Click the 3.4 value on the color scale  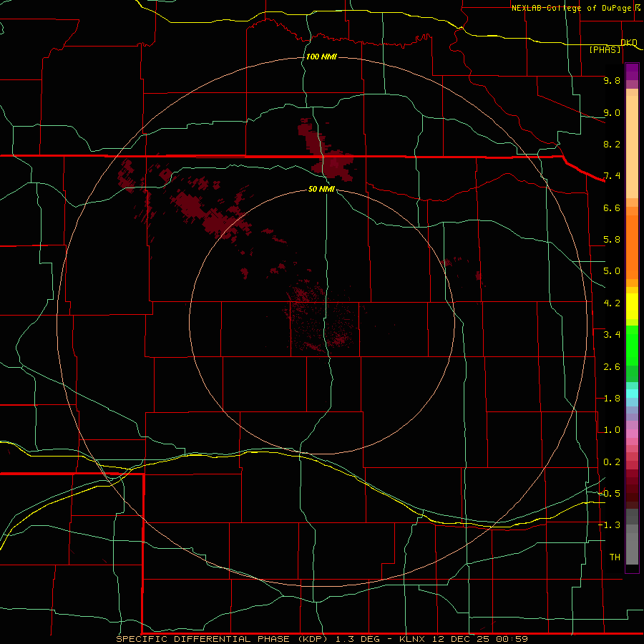pyautogui.click(x=612, y=335)
